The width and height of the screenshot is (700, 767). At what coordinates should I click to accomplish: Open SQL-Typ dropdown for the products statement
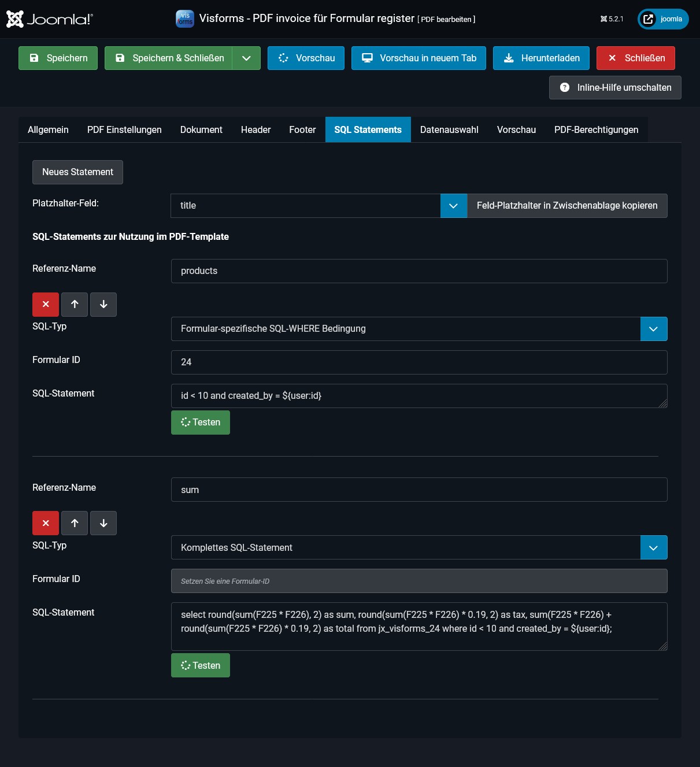click(653, 329)
